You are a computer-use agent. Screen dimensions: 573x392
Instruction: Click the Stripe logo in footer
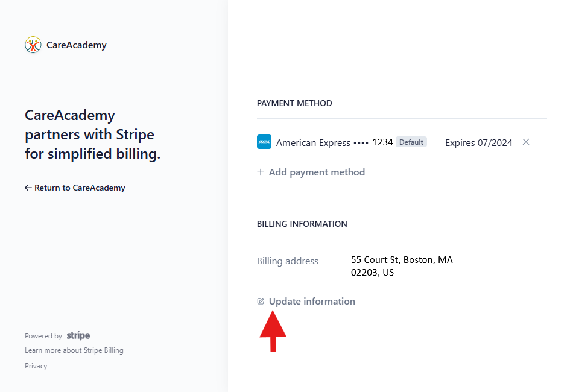[x=78, y=335]
